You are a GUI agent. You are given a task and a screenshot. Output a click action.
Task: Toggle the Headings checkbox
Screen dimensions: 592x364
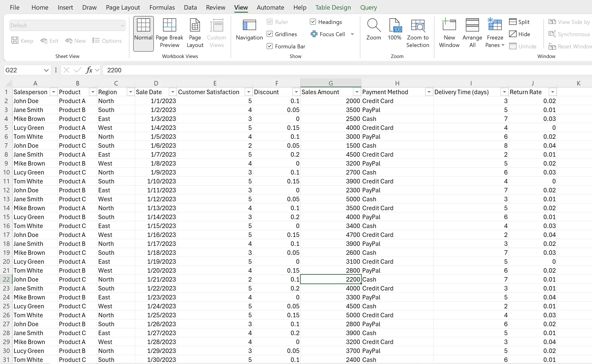(313, 22)
